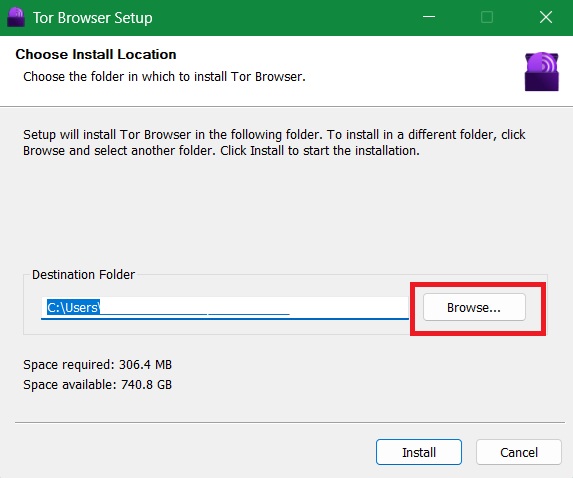This screenshot has width=573, height=478.
Task: Click 'Space required: 306.4 MB' text
Action: [x=98, y=365]
